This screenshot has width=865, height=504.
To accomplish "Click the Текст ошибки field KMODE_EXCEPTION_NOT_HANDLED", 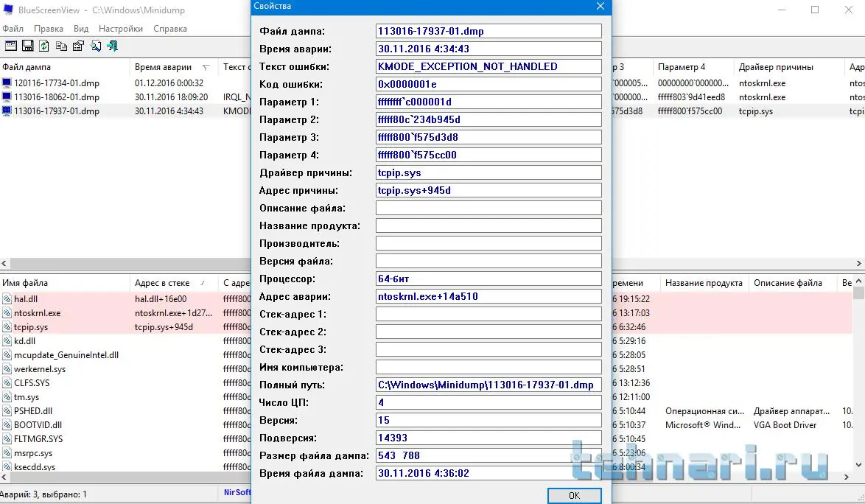I will [x=488, y=66].
